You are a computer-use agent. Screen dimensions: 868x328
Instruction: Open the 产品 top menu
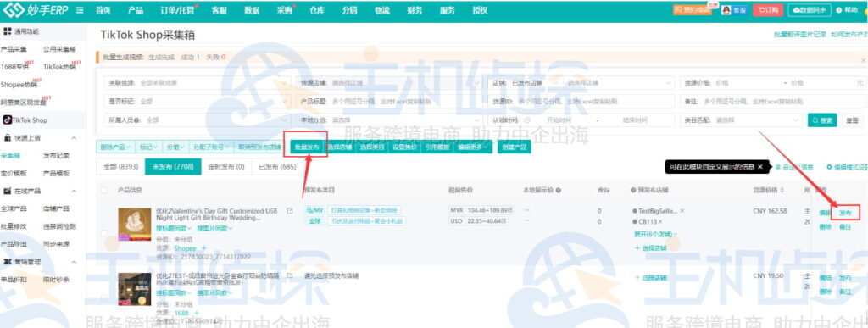tap(136, 10)
